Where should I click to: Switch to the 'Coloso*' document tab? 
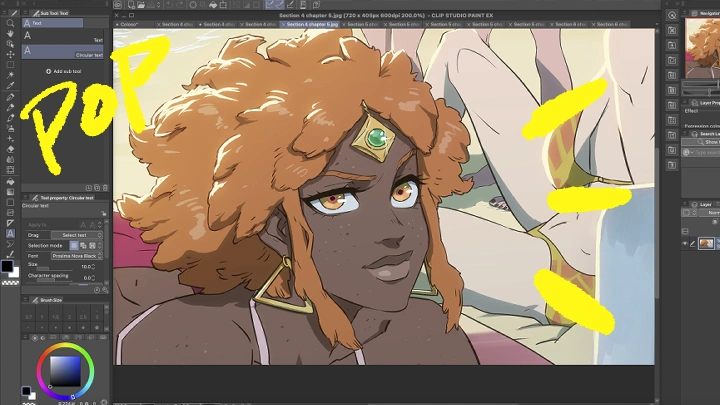point(129,24)
